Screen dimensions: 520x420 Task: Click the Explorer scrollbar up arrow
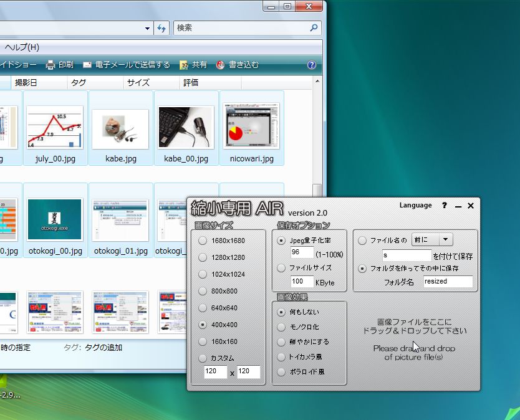point(317,81)
